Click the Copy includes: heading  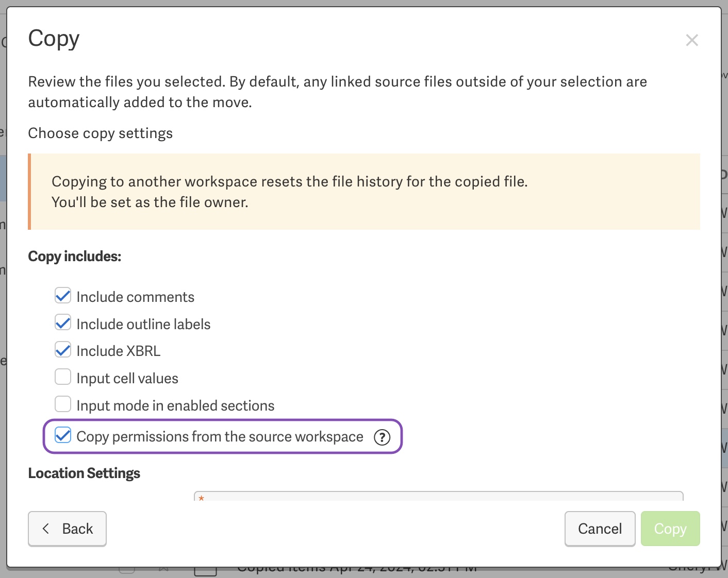pyautogui.click(x=75, y=257)
